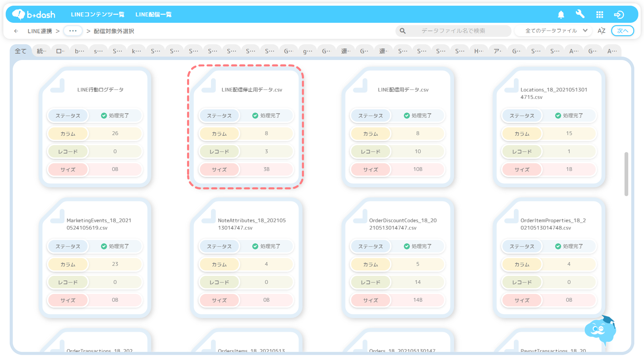Click サイズ value 3B on LINE配信停止用データ.csv
The width and height of the screenshot is (644, 362).
[266, 169]
